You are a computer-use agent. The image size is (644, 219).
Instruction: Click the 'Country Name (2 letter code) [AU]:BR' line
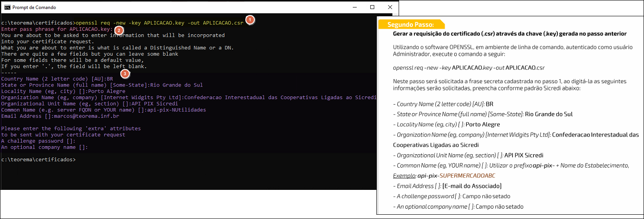tap(57, 79)
